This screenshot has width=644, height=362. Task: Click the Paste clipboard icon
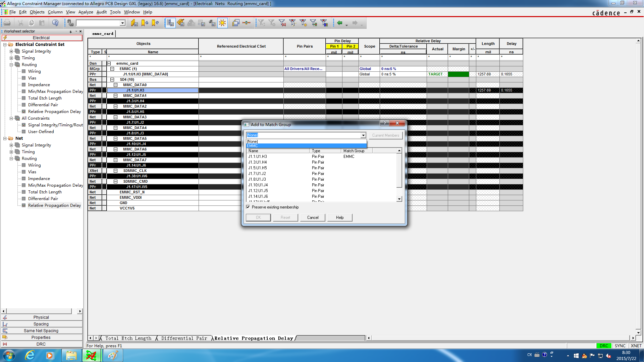(x=42, y=23)
